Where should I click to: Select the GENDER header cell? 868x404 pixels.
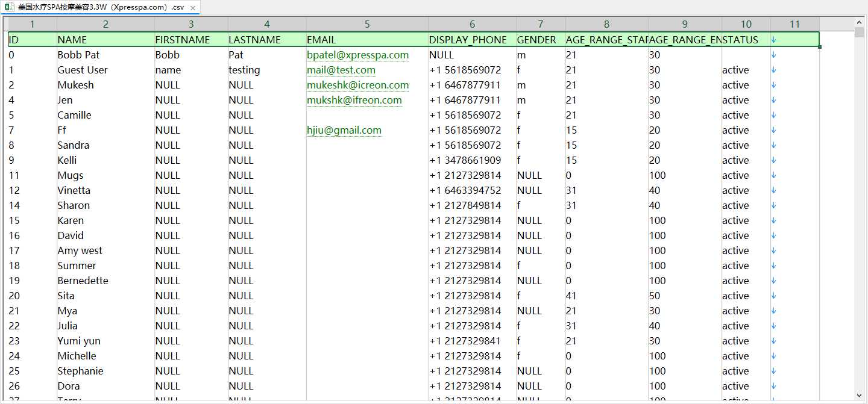click(x=541, y=40)
